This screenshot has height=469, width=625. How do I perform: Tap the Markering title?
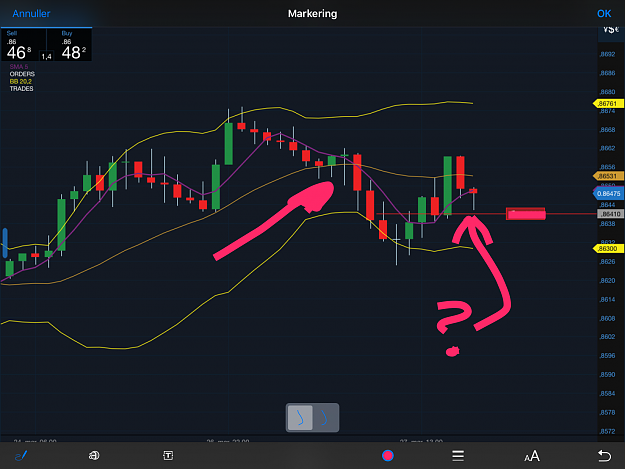coord(312,14)
